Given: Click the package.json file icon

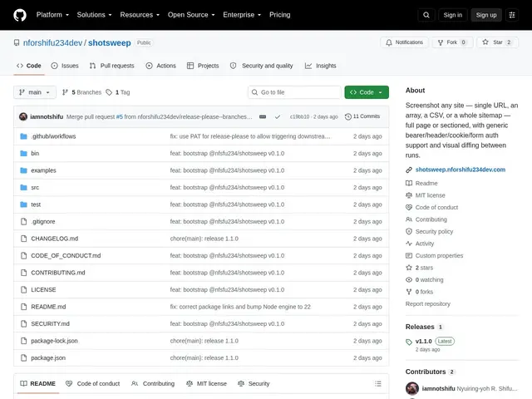Looking at the screenshot, I should coord(23,357).
